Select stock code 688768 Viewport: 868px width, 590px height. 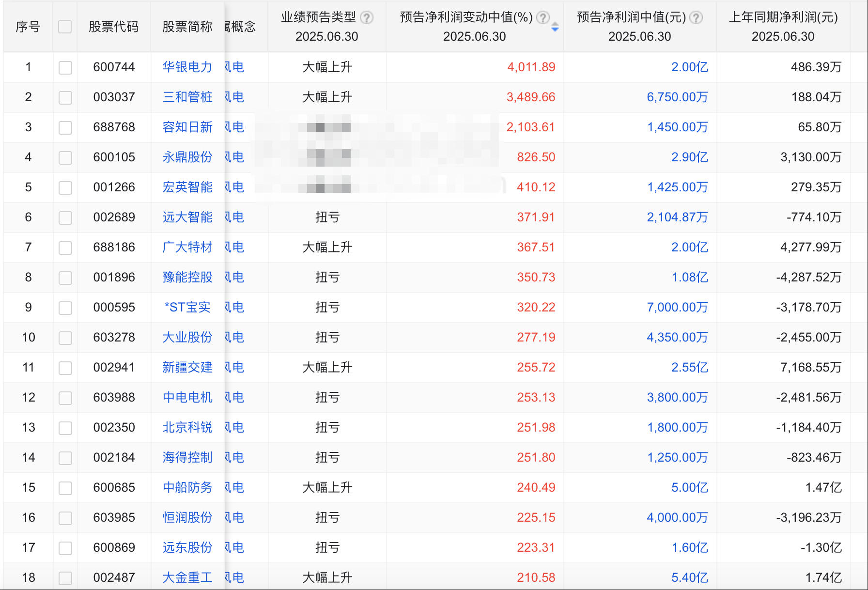pyautogui.click(x=114, y=127)
